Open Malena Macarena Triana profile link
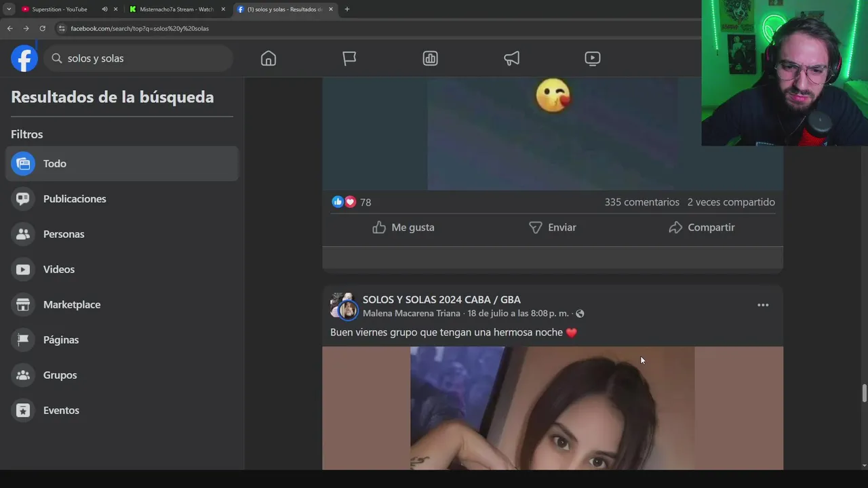Screen dimensions: 868x488 point(411,314)
